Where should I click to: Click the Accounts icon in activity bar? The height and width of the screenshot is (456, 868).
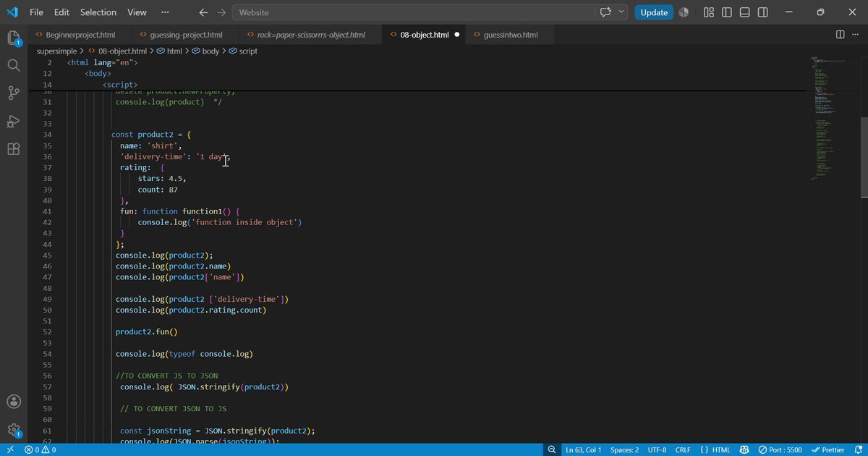point(13,402)
